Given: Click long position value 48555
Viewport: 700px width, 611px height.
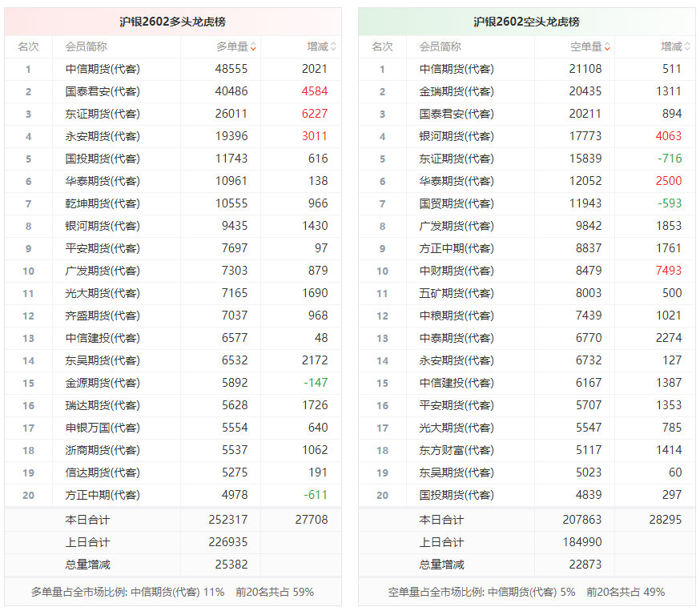Looking at the screenshot, I should pyautogui.click(x=231, y=69).
